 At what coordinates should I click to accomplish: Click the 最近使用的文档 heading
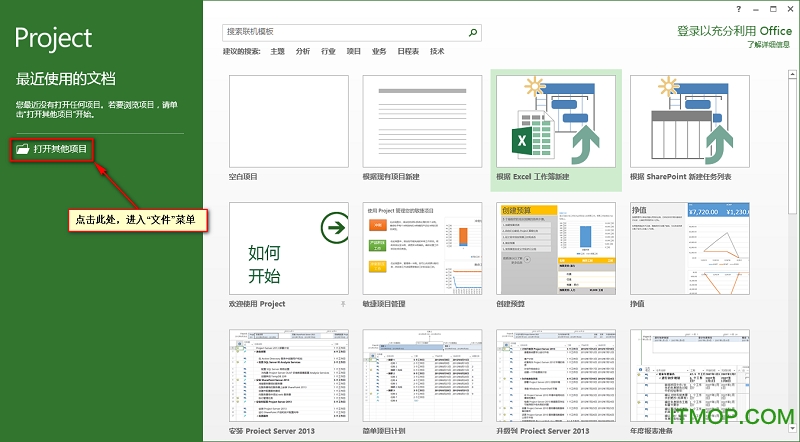point(66,79)
